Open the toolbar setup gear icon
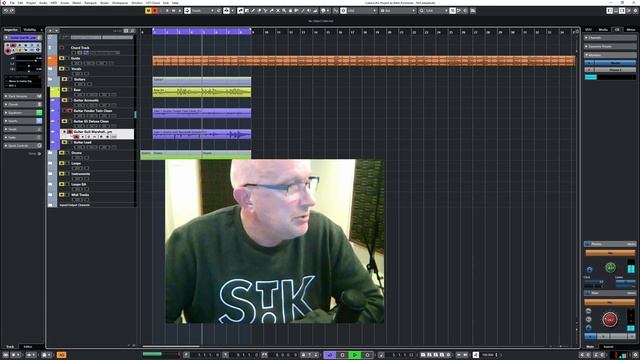 [635, 11]
